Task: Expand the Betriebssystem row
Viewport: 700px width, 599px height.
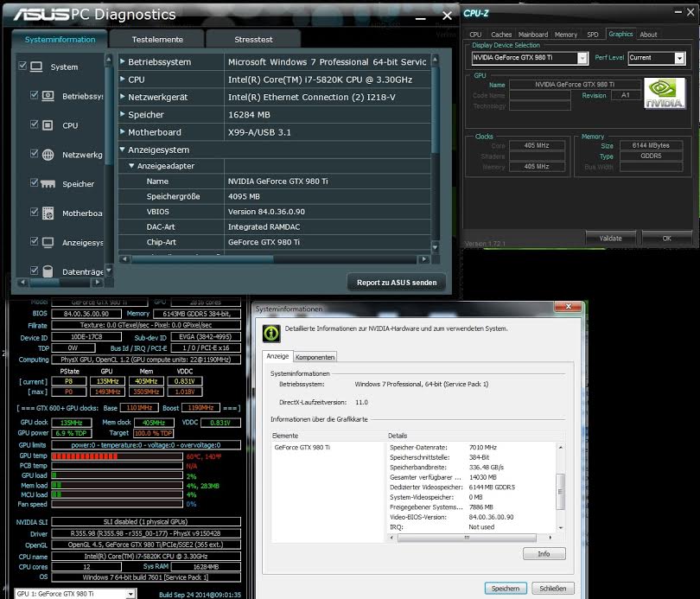Action: 123,61
